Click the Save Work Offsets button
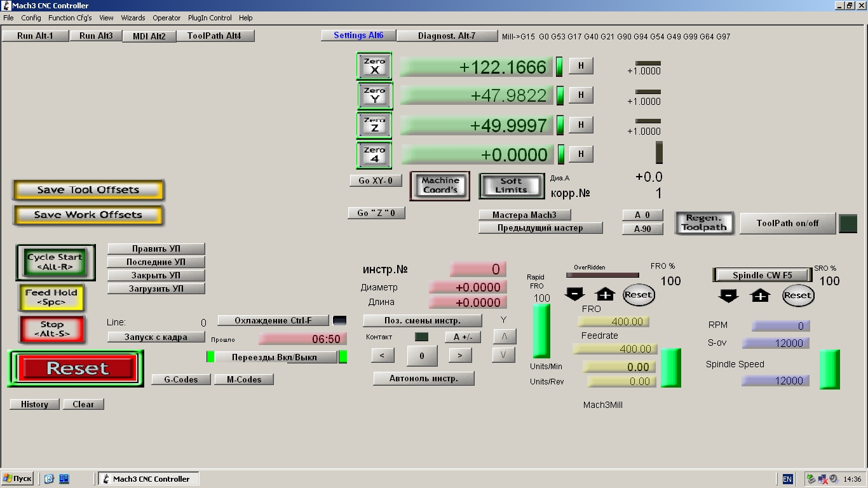868x488 pixels. (x=88, y=215)
